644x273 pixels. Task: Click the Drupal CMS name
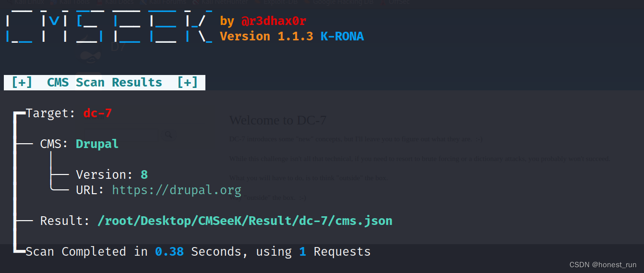tap(97, 144)
